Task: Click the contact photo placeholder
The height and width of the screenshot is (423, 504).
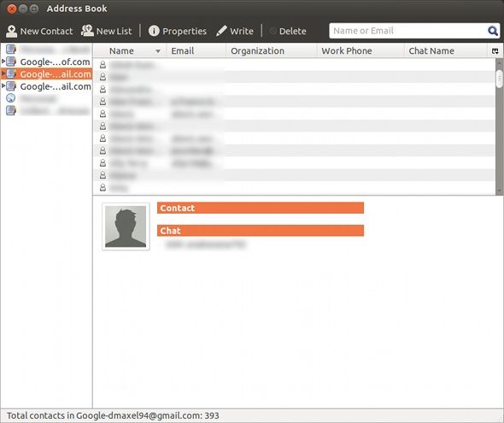Action: click(x=126, y=226)
